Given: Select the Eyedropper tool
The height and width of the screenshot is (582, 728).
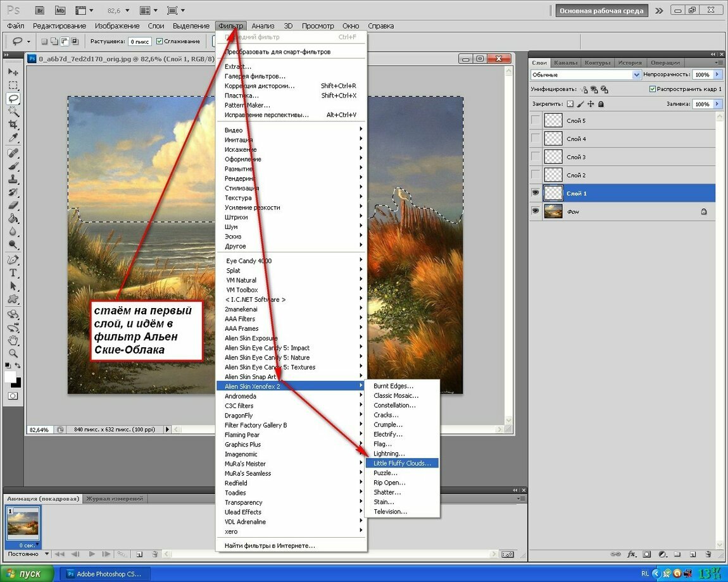Looking at the screenshot, I should click(x=13, y=137).
